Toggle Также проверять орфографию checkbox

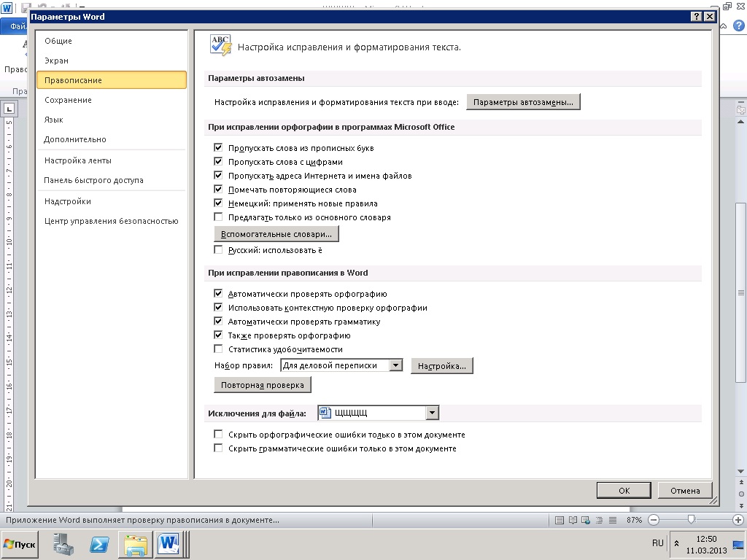[x=218, y=335]
